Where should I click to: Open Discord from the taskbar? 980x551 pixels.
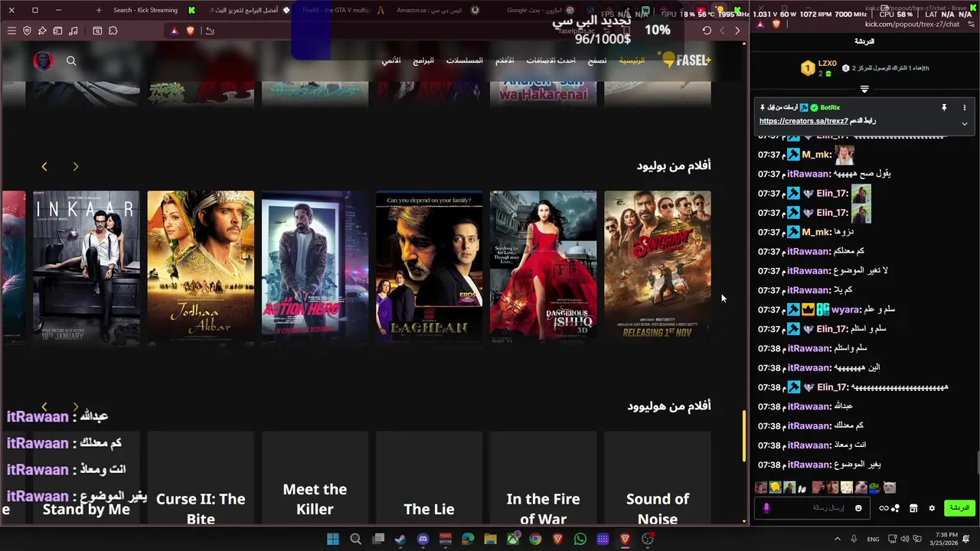click(x=423, y=540)
